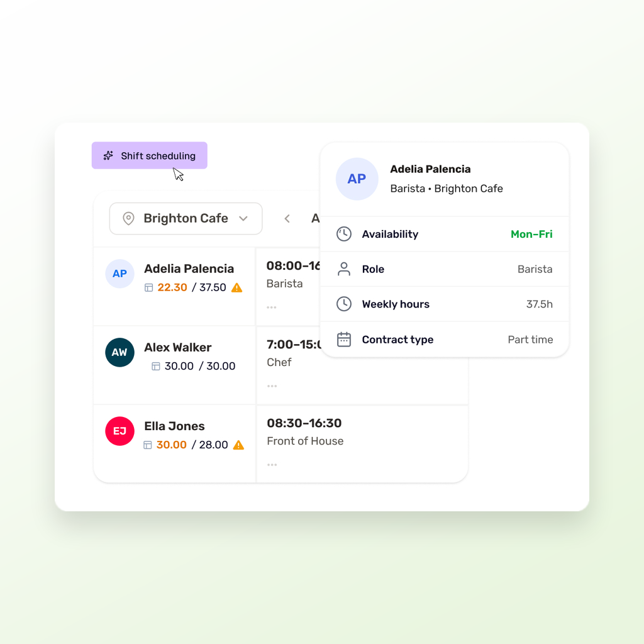Click warning triangle in Adelia Palencia row
The height and width of the screenshot is (644, 644).
236,287
